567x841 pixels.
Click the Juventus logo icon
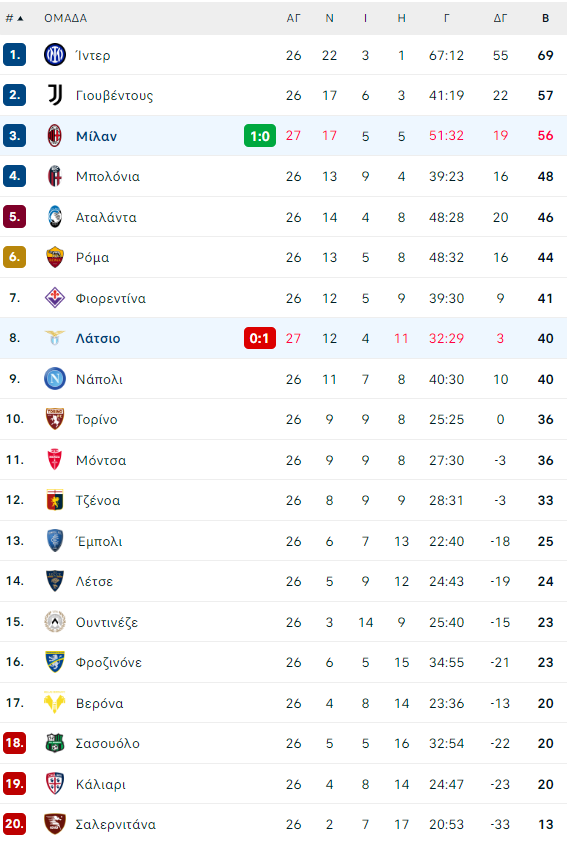click(55, 95)
